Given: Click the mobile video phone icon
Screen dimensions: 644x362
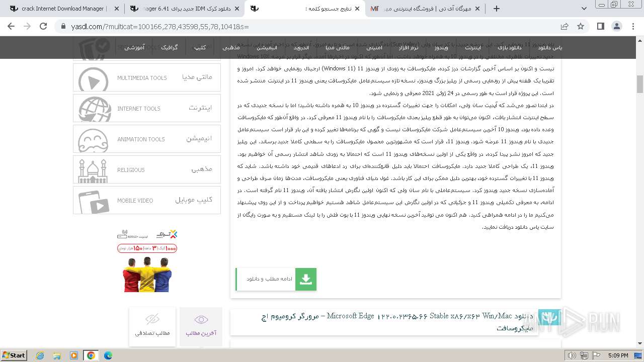Looking at the screenshot, I should [x=94, y=202].
